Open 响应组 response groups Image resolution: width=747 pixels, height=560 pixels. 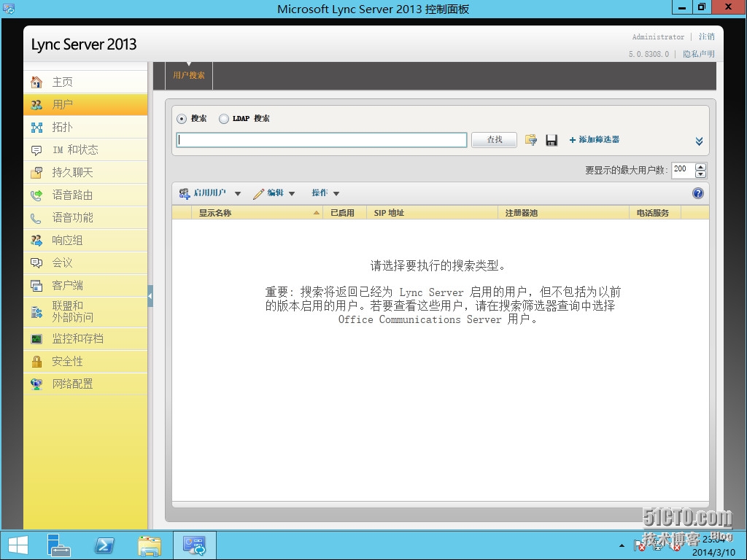85,240
